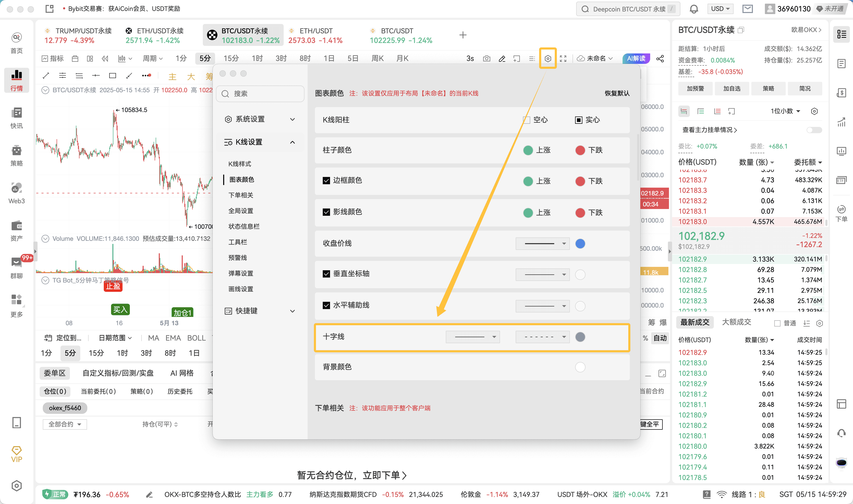Select 图表颜色 settings item
The width and height of the screenshot is (853, 504).
pos(241,179)
